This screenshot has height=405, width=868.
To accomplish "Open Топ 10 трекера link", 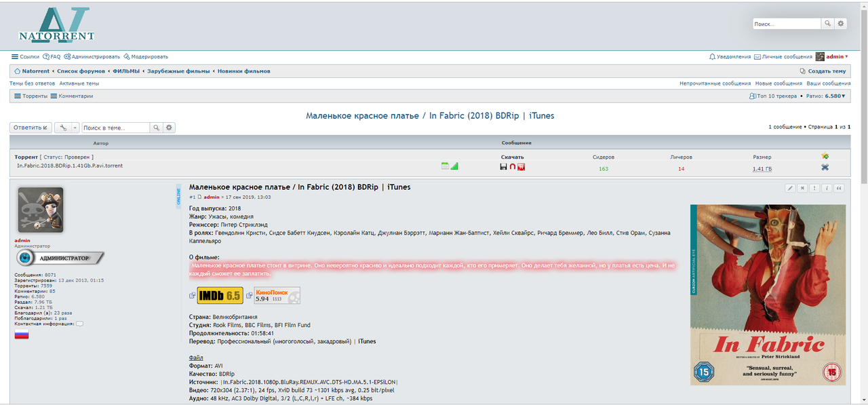I will point(773,96).
